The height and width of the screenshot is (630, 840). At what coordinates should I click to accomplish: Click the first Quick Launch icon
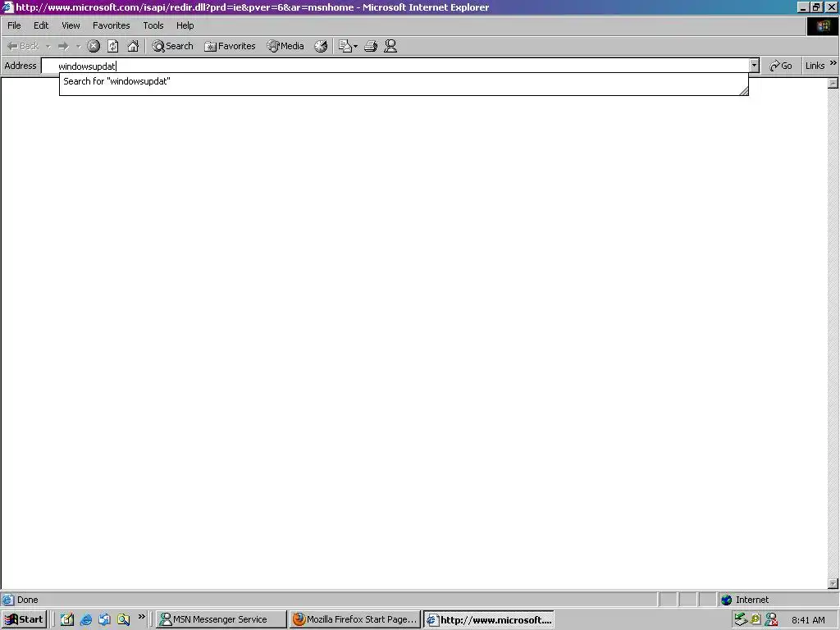[x=67, y=620]
